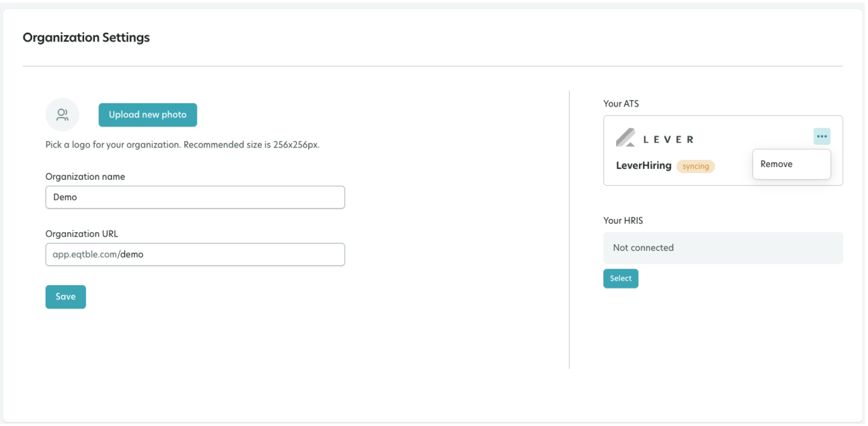Focus the Organization URL field
This screenshot has height=426, width=868.
coord(195,255)
